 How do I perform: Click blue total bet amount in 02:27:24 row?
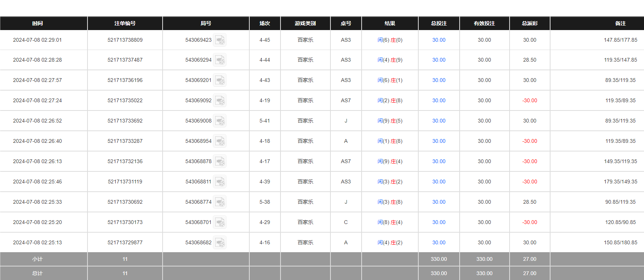(x=439, y=101)
